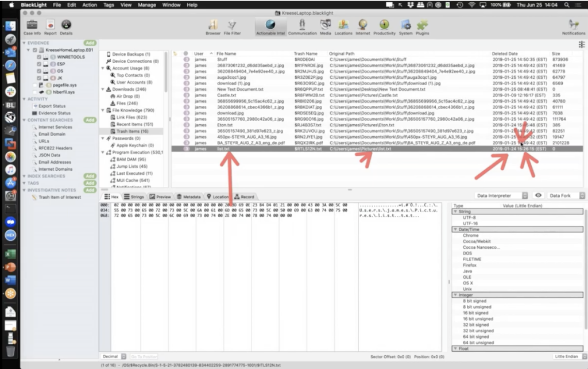Select Trash Items (16) in tree

[x=132, y=132]
